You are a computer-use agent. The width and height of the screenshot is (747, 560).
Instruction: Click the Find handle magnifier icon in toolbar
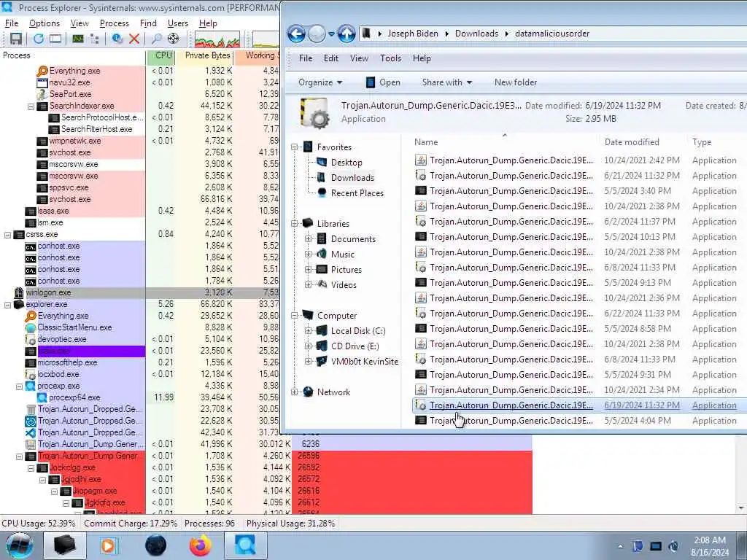(x=156, y=39)
